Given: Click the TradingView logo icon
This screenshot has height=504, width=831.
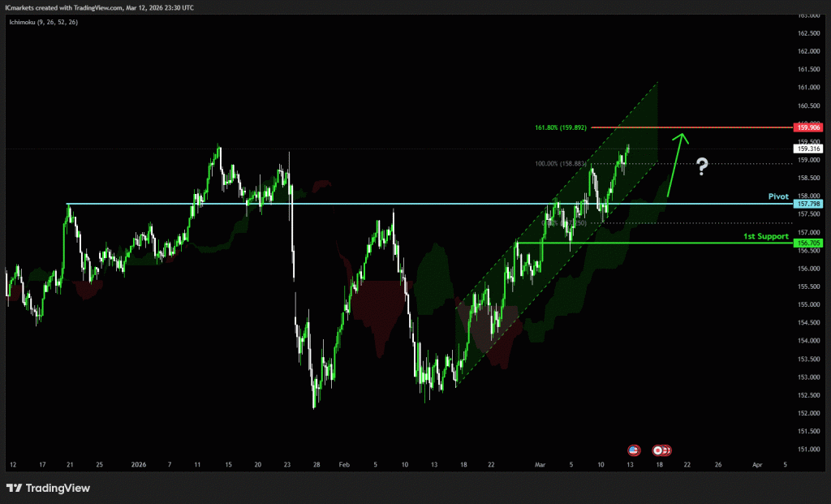Looking at the screenshot, I should click(14, 488).
